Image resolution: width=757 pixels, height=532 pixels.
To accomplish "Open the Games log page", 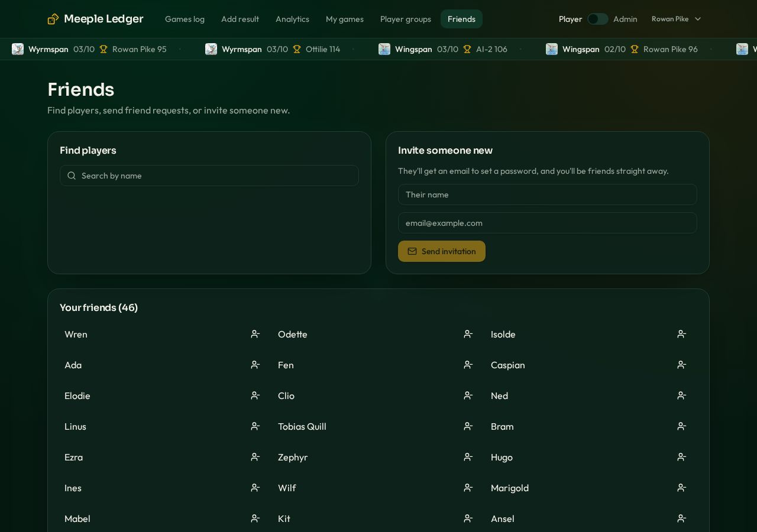I will point(185,19).
